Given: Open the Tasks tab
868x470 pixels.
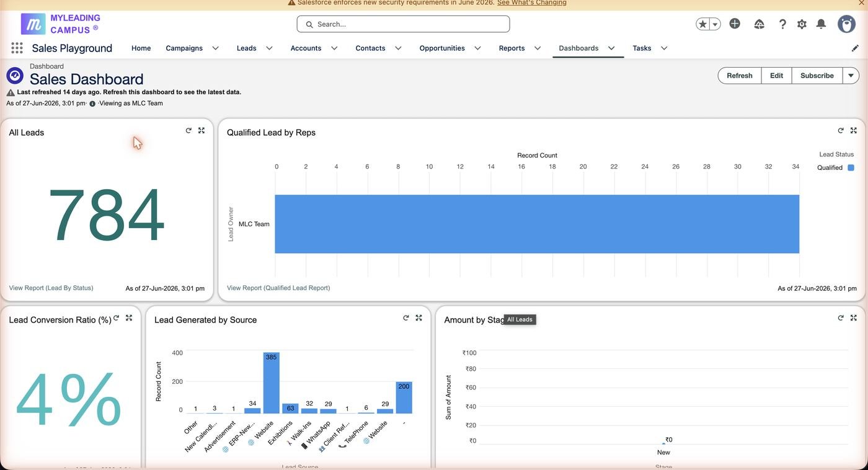Looking at the screenshot, I should click(x=642, y=48).
